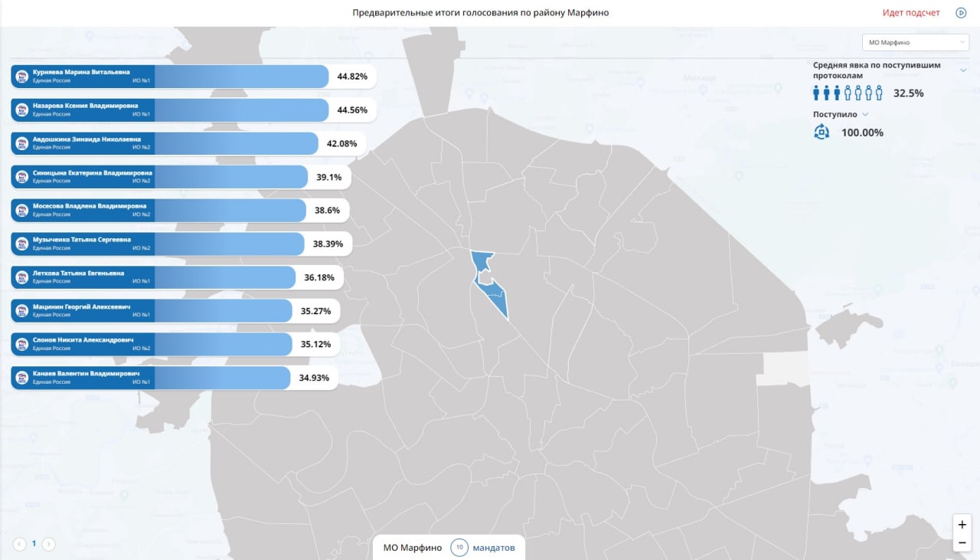980x560 pixels.
Task: Click the 10 мандатов circle badge
Action: [459, 548]
